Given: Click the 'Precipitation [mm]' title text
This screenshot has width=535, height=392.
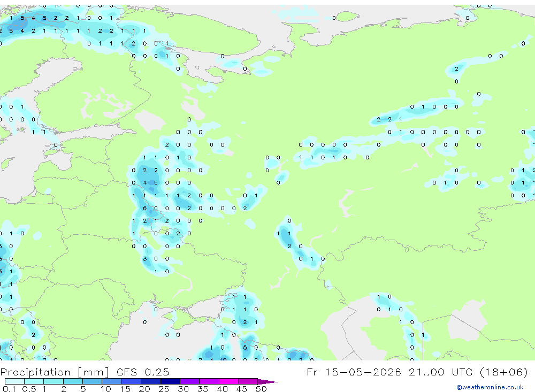Looking at the screenshot, I should coord(55,372).
